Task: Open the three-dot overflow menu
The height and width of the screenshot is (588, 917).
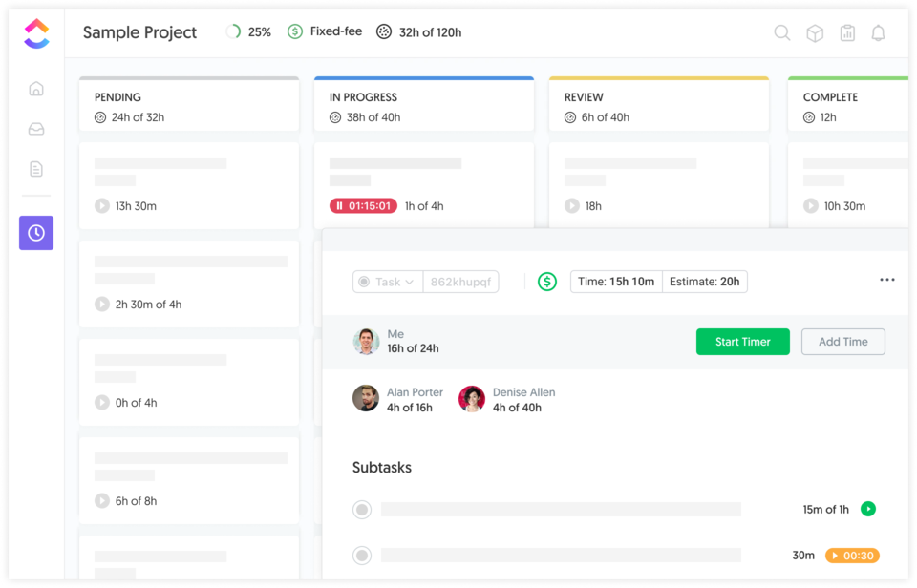Action: (886, 279)
